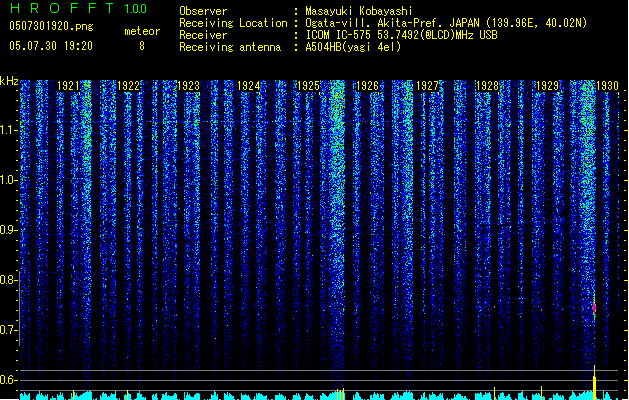Click the 1.00 version number
This screenshot has width=629, height=400.
tap(135, 8)
